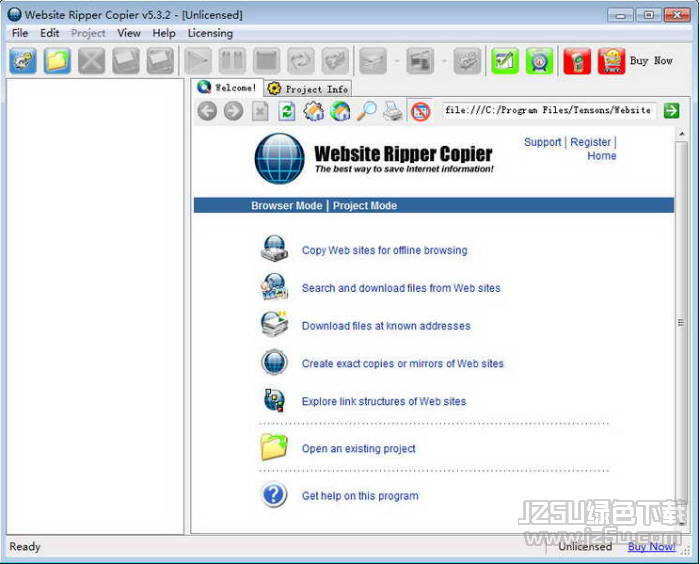Screen dimensions: 700x564
Task: Open the Help menu
Action: pyautogui.click(x=164, y=33)
